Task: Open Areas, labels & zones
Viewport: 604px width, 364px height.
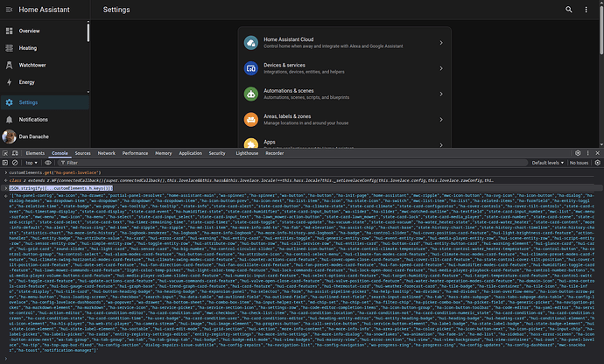Action: tap(344, 119)
